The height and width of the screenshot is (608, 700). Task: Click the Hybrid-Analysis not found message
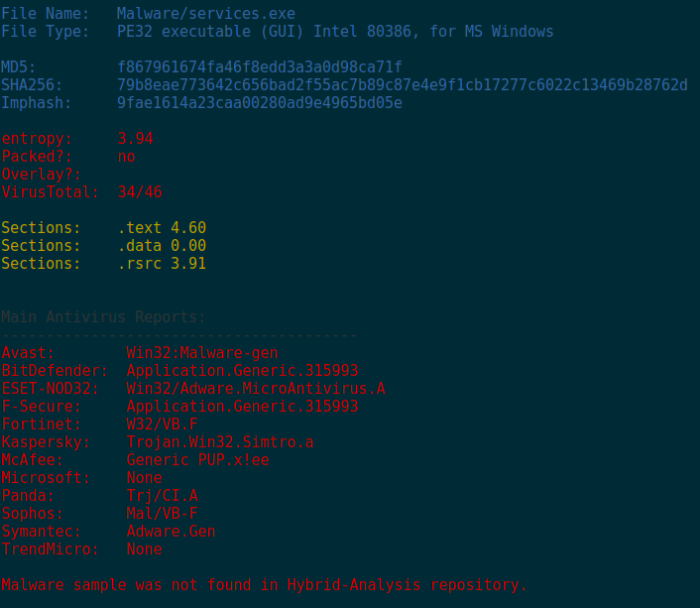tap(264, 585)
